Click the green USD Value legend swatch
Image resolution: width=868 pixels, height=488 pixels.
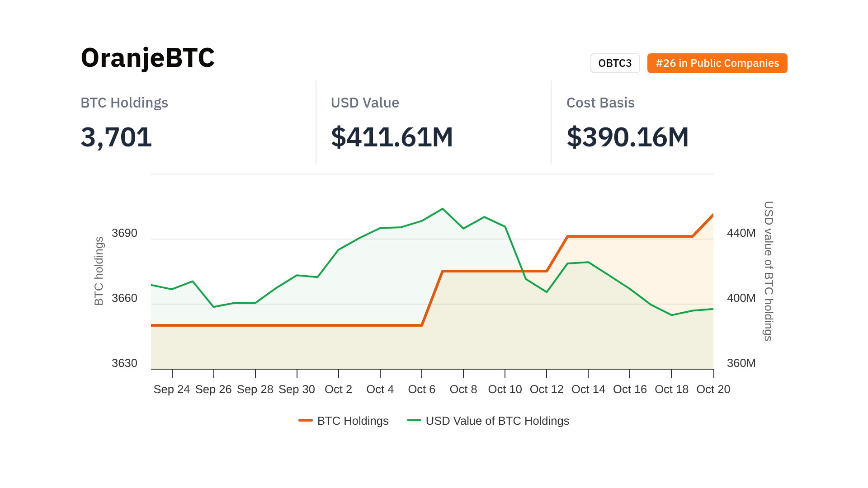pos(414,421)
